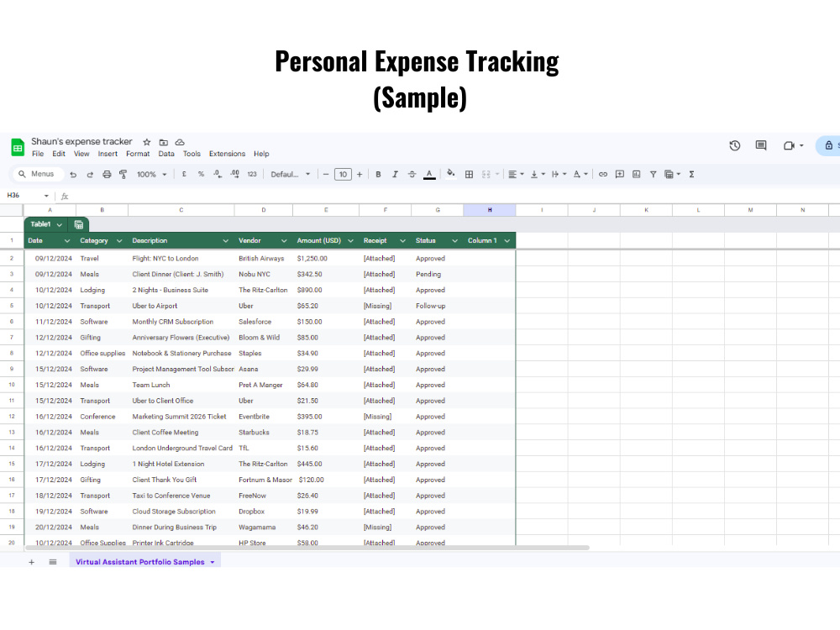Open the Extensions menu
840x630 pixels.
(x=227, y=154)
